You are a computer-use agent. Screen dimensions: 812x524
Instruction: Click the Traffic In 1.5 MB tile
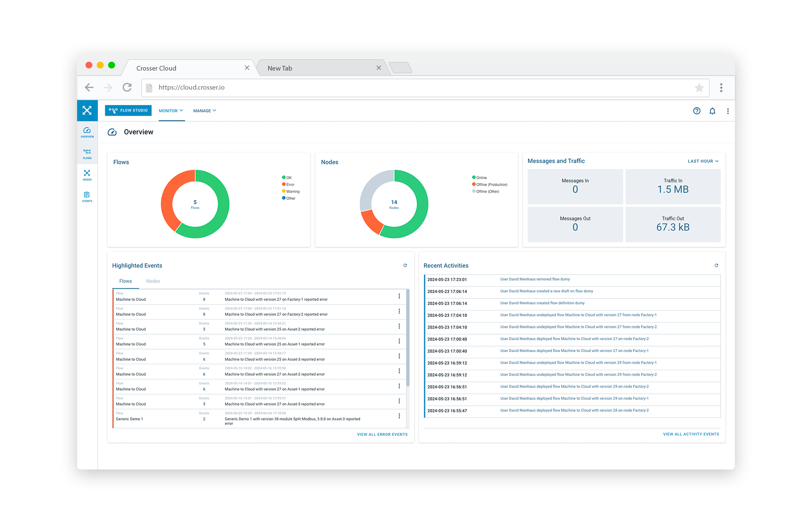pos(673,187)
